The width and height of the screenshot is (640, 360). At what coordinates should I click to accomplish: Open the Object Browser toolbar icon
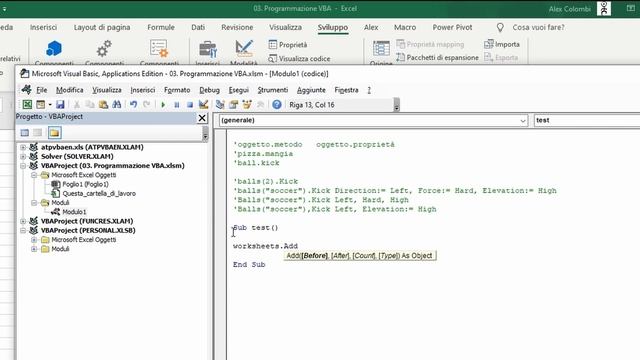point(247,105)
